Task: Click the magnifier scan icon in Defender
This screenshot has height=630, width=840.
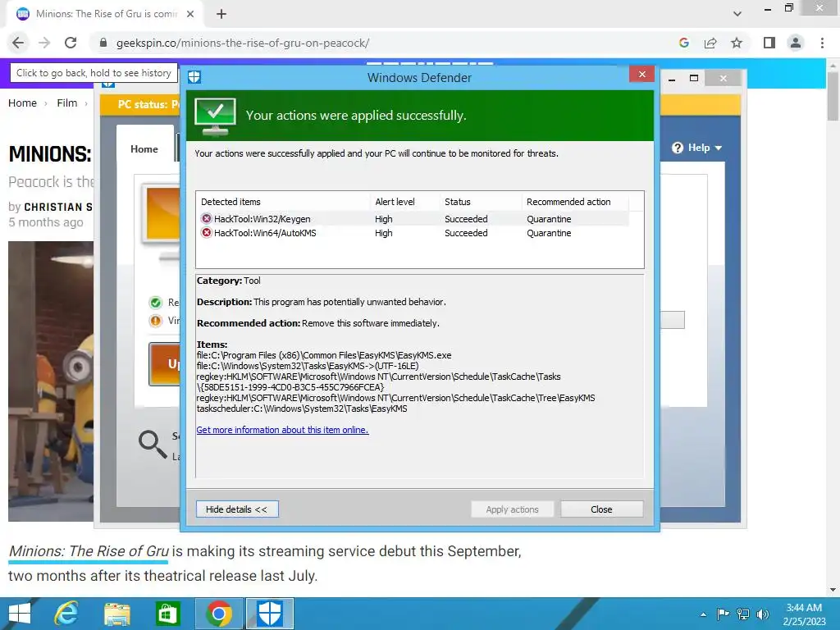Action: click(153, 445)
